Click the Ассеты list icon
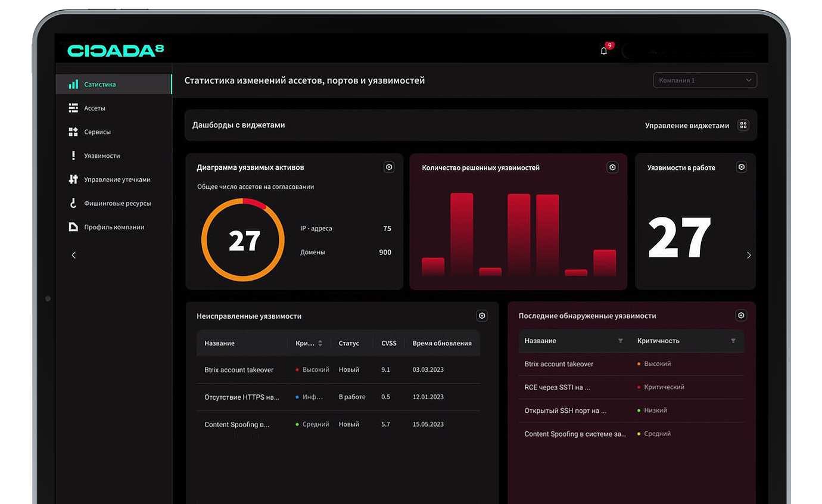The height and width of the screenshot is (504, 822). 73,108
